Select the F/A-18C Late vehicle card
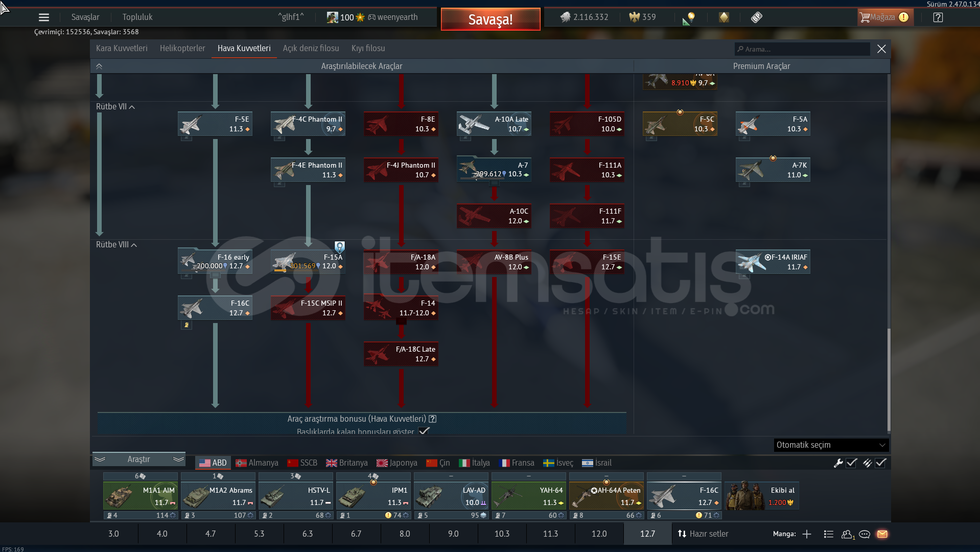This screenshot has height=552, width=980. [x=401, y=354]
